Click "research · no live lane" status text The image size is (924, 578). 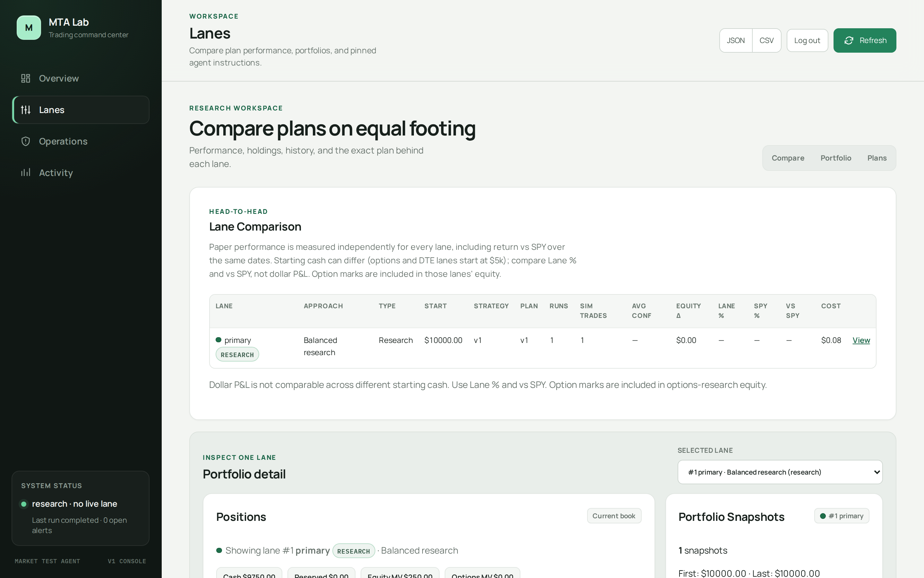[x=74, y=504]
